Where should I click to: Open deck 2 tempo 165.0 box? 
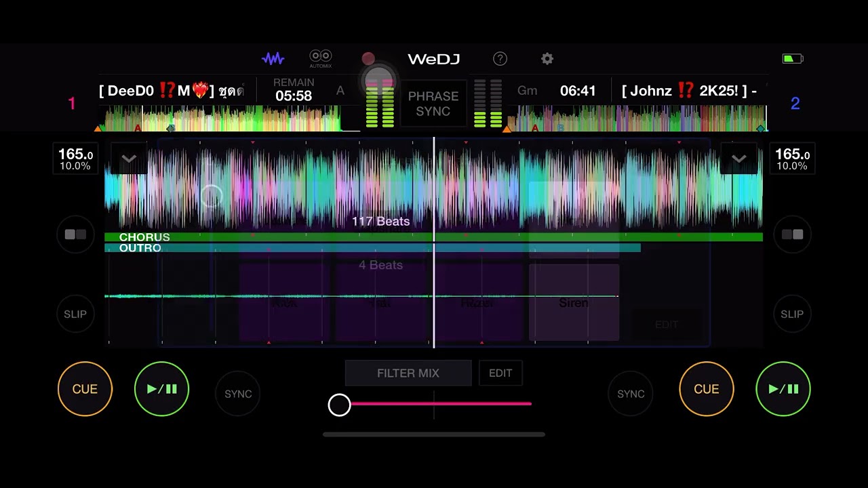click(x=792, y=159)
